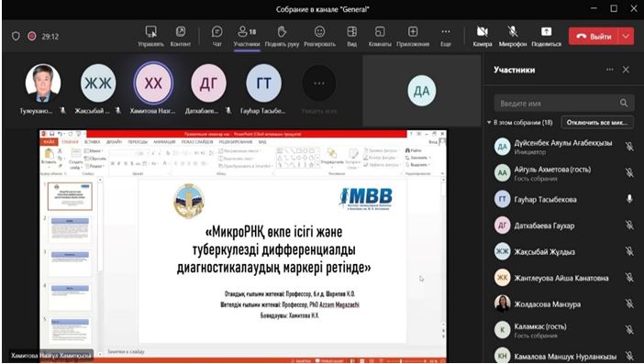Click the Введите имя search field
Screen dimensions: 644x364
[x=564, y=103]
